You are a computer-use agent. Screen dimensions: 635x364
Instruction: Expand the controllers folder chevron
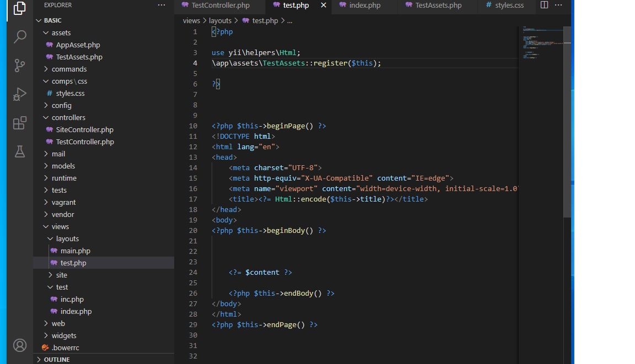click(x=46, y=117)
